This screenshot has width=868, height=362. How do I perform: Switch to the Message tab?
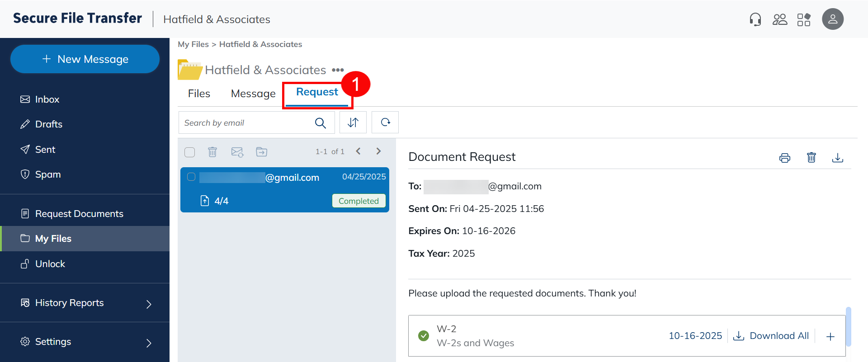point(253,94)
